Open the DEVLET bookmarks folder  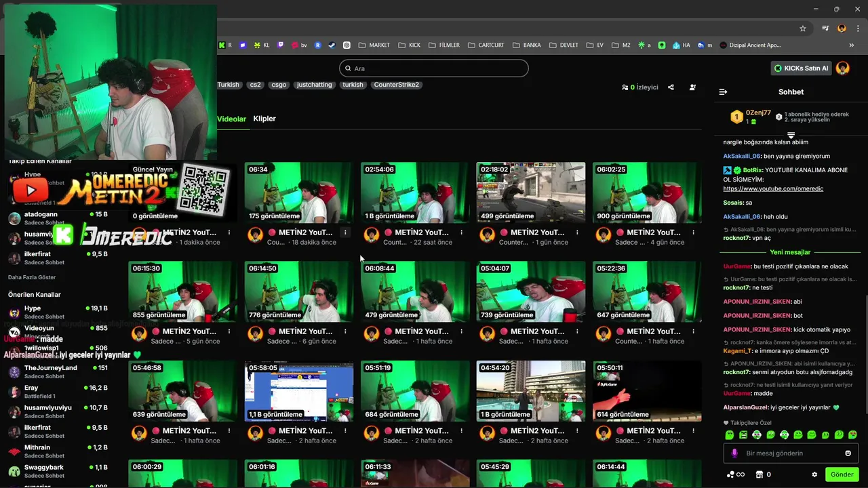point(564,45)
